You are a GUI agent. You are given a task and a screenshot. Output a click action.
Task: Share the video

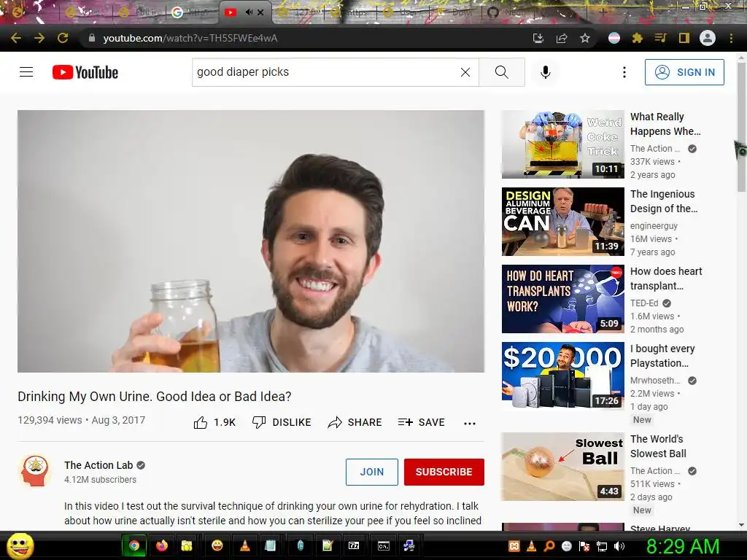pos(355,422)
